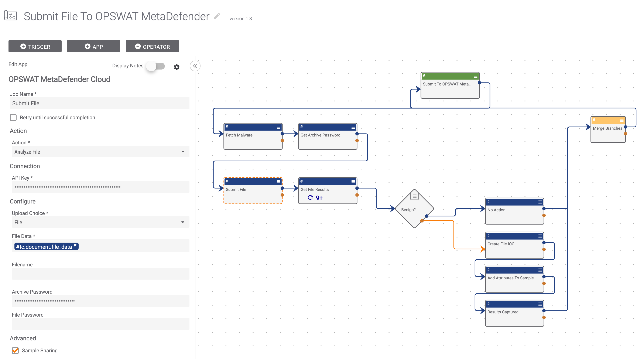Screen dimensions: 644x364
Task: Toggle the Display Notes switch
Action: pos(156,66)
